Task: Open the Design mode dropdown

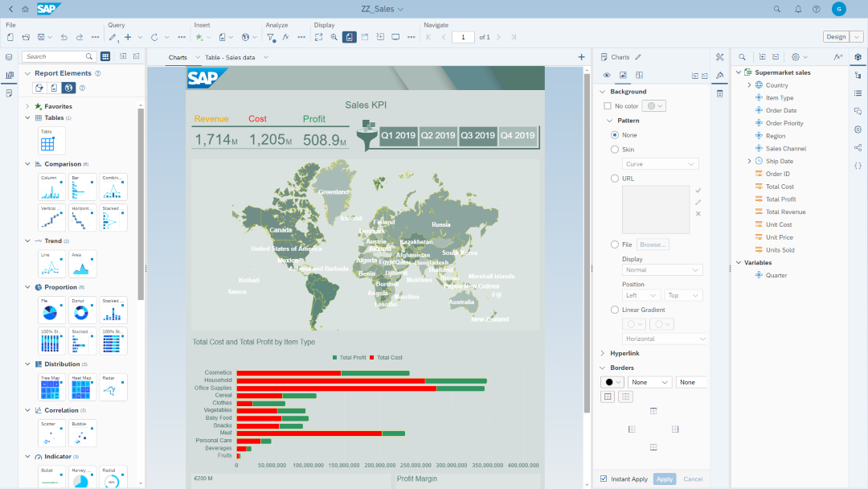Action: click(x=858, y=37)
